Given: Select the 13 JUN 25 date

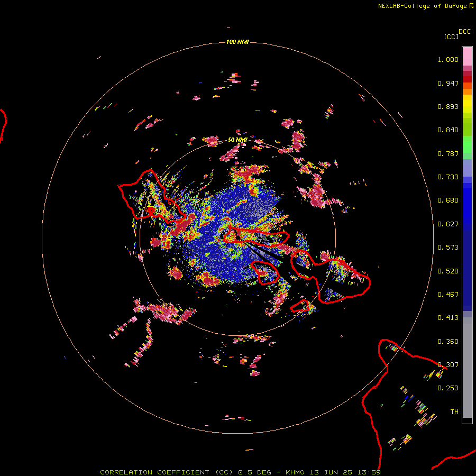Looking at the screenshot, I should 331,472.
